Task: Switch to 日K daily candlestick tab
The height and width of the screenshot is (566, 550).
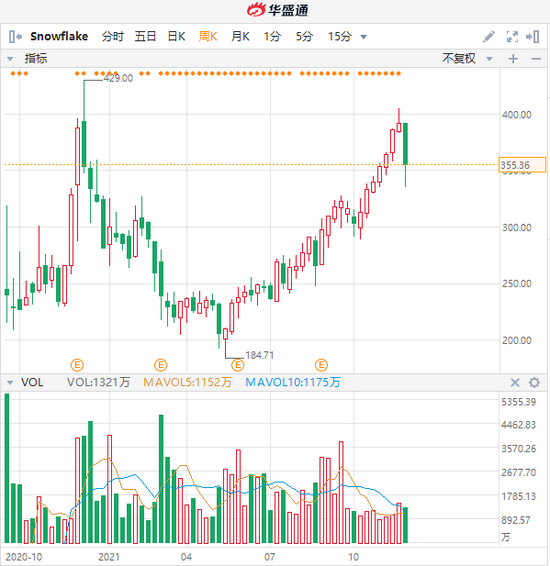Action: point(176,36)
